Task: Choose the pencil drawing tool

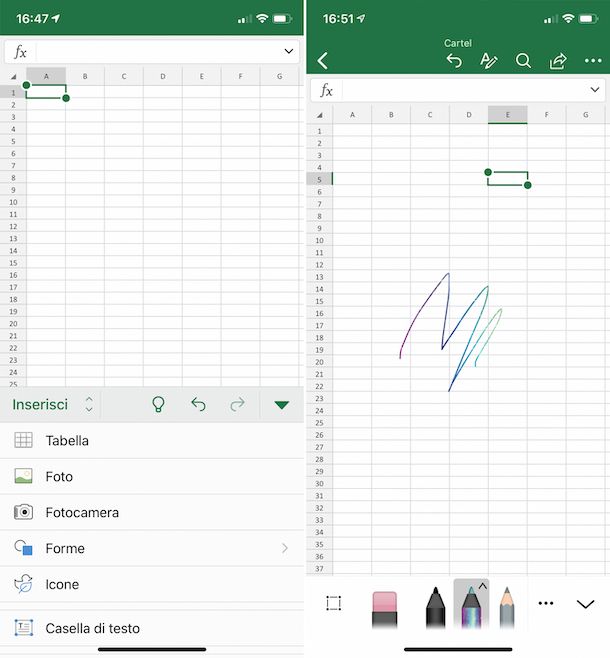Action: pyautogui.click(x=507, y=607)
